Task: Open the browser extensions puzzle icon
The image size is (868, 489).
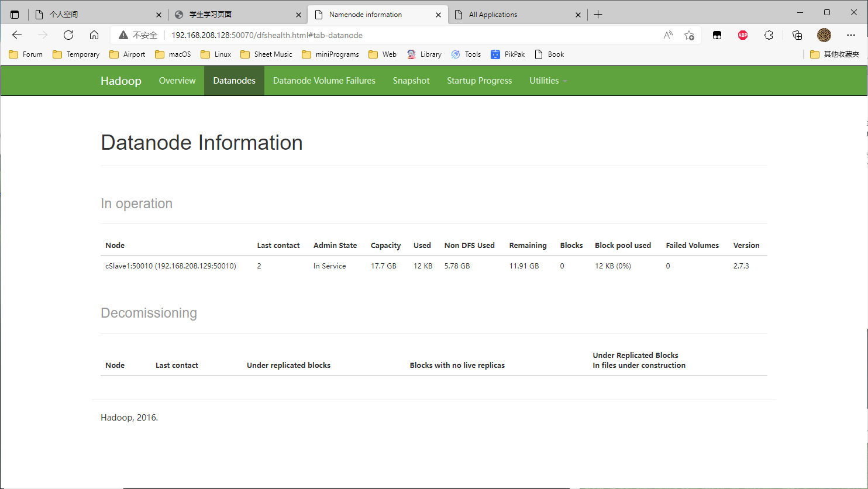Action: (769, 35)
